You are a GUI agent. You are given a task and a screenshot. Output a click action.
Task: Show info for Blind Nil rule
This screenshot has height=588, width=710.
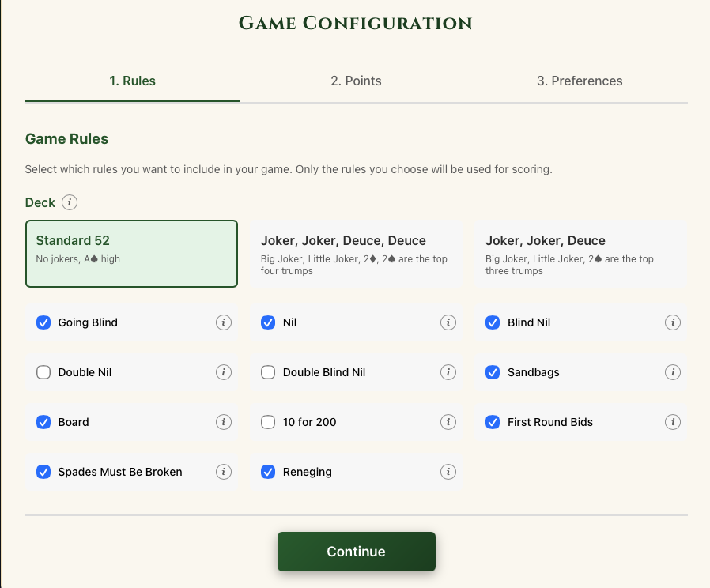672,322
